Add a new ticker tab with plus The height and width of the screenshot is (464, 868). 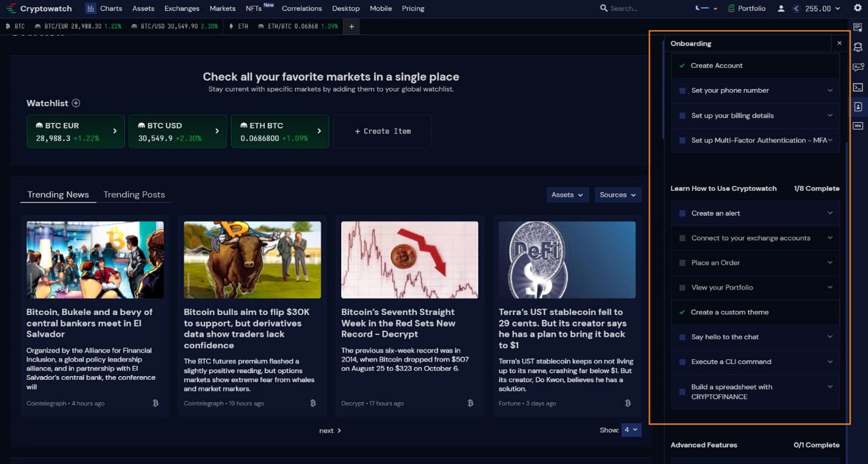click(352, 27)
